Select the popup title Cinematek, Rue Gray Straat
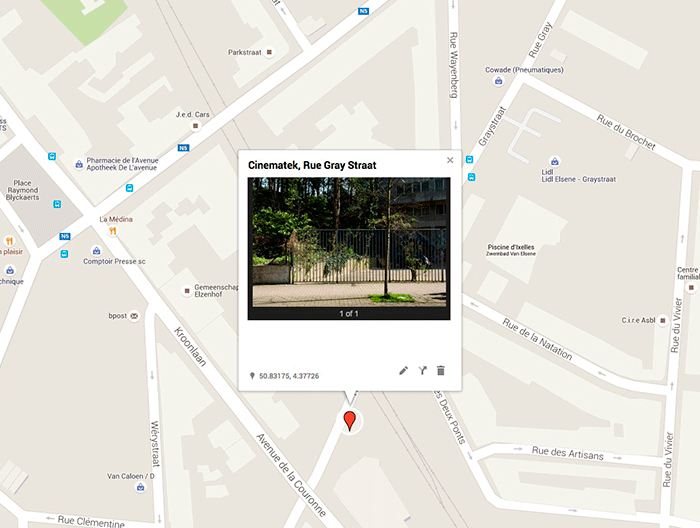Viewport: 700px width, 528px height. coord(312,165)
